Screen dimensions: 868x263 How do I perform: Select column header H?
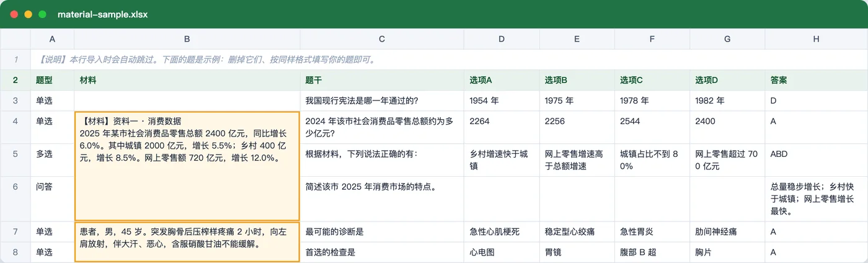point(817,38)
